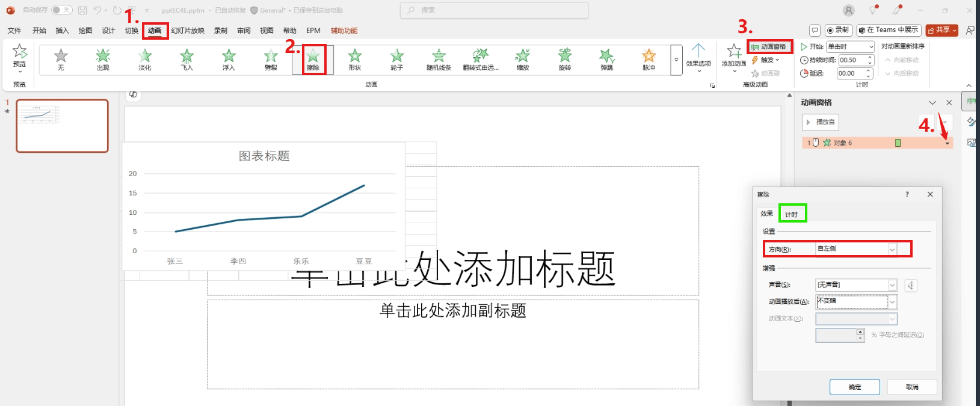Viewport: 980px width, 406px height.
Task: Click the help question mark in 擦除 dialog
Action: tap(907, 194)
